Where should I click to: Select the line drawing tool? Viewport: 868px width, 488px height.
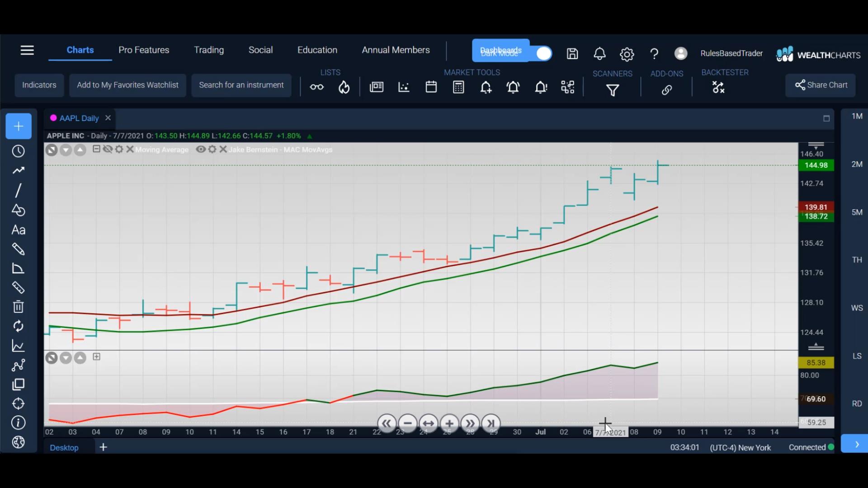(18, 190)
